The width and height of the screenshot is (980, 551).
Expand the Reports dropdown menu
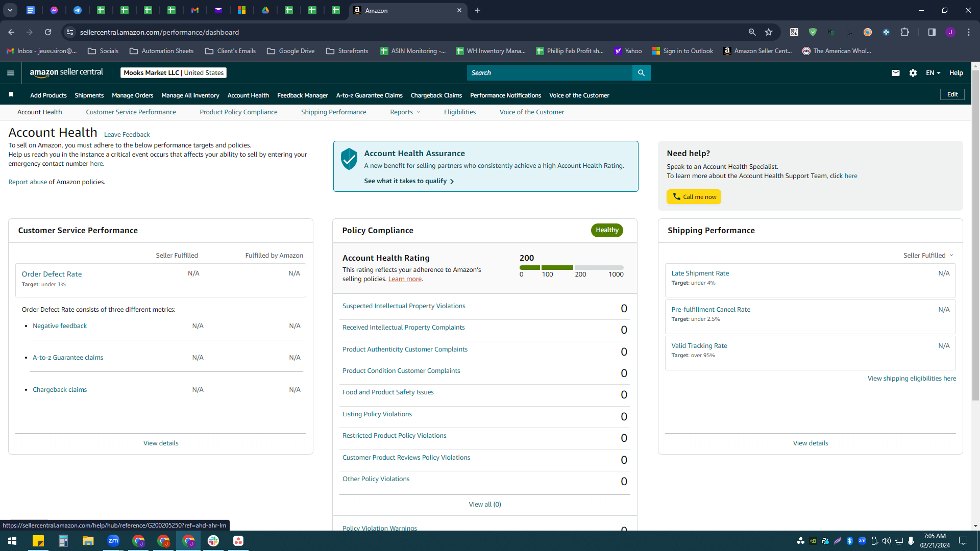coord(405,112)
